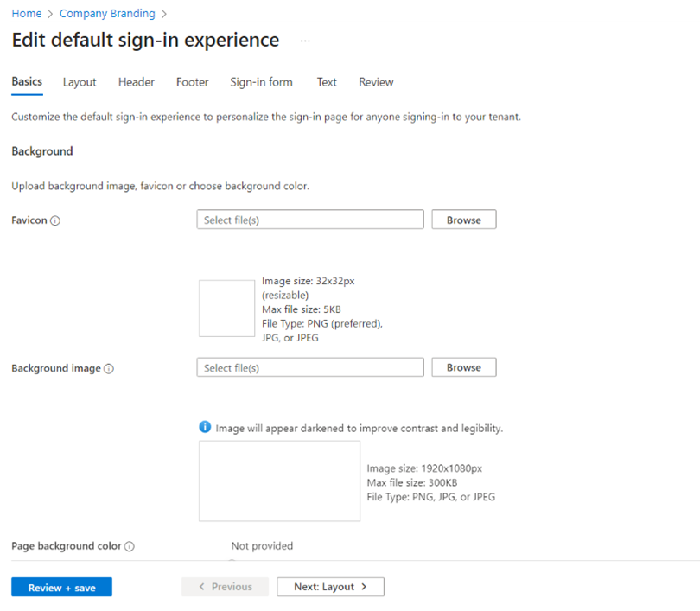700x611 pixels.
Task: Click the background image preview box
Action: point(279,481)
